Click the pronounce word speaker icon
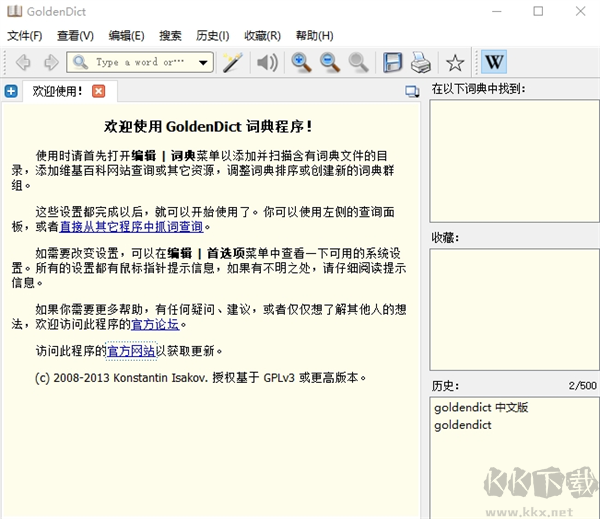Image resolution: width=600 pixels, height=519 pixels. 267,63
